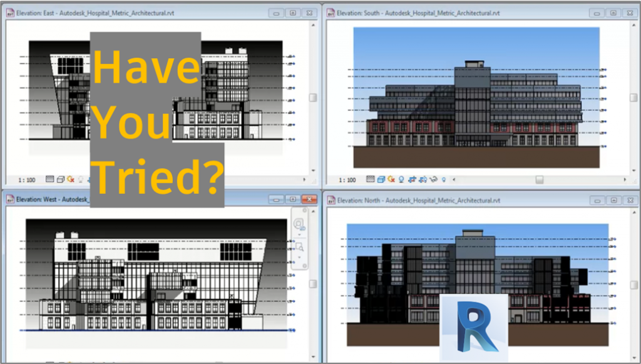This screenshot has width=641, height=364.
Task: Open Detail Level in South view bar
Action: coord(371,179)
